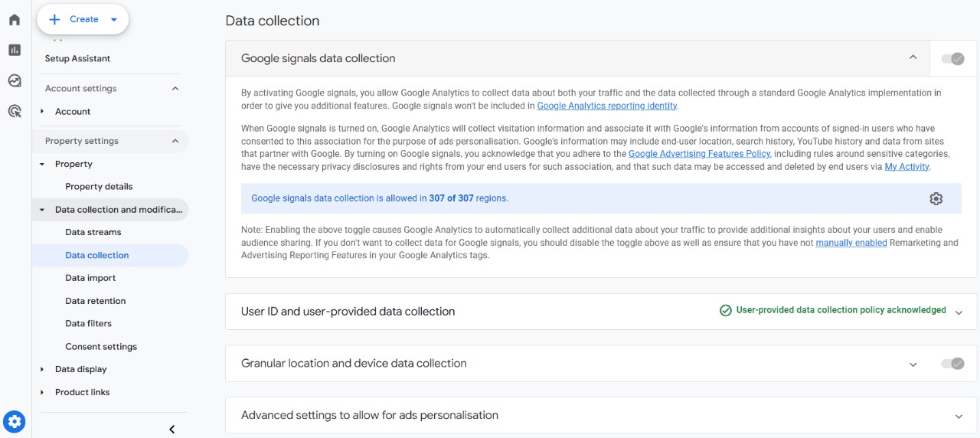Open the Advertising target icon
The width and height of the screenshot is (980, 438).
[x=15, y=111]
